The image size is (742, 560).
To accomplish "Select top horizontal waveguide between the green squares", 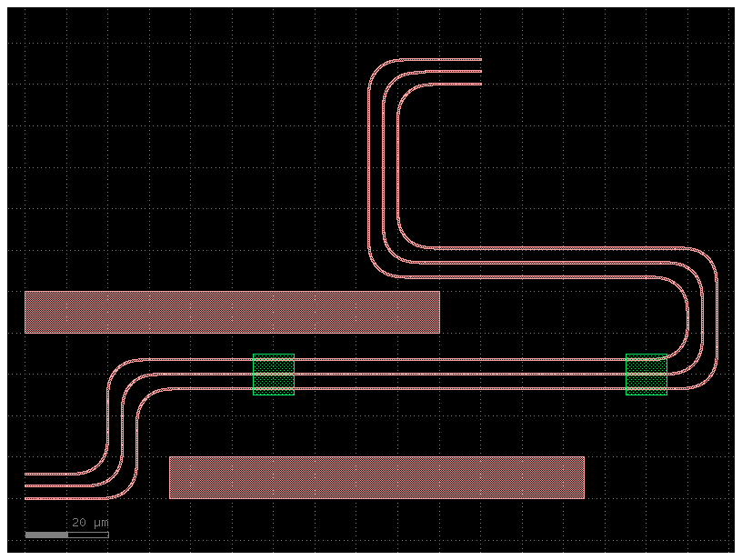I will coord(455,360).
